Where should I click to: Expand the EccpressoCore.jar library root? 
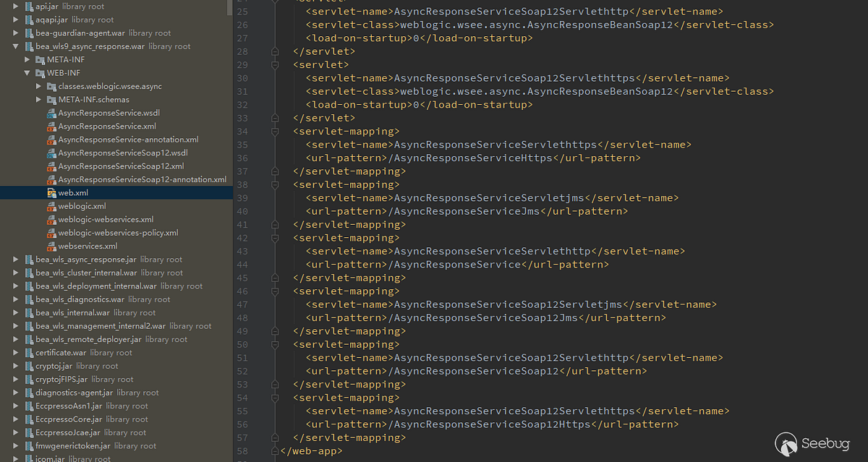point(17,419)
